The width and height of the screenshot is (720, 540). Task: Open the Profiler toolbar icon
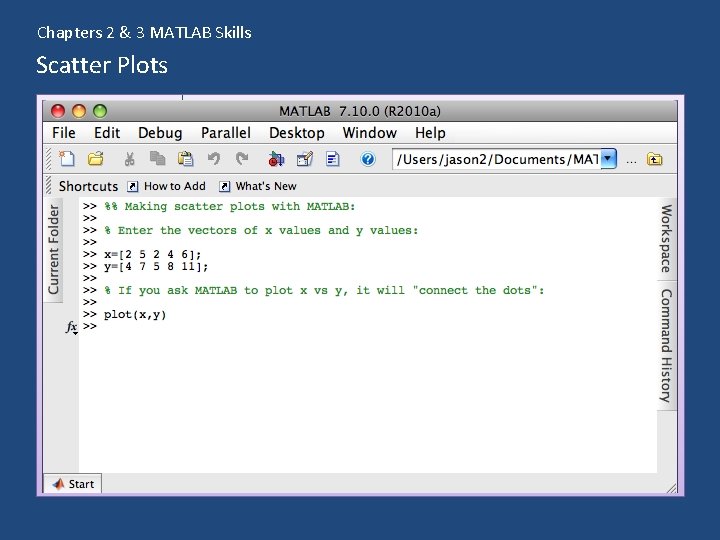(x=332, y=159)
